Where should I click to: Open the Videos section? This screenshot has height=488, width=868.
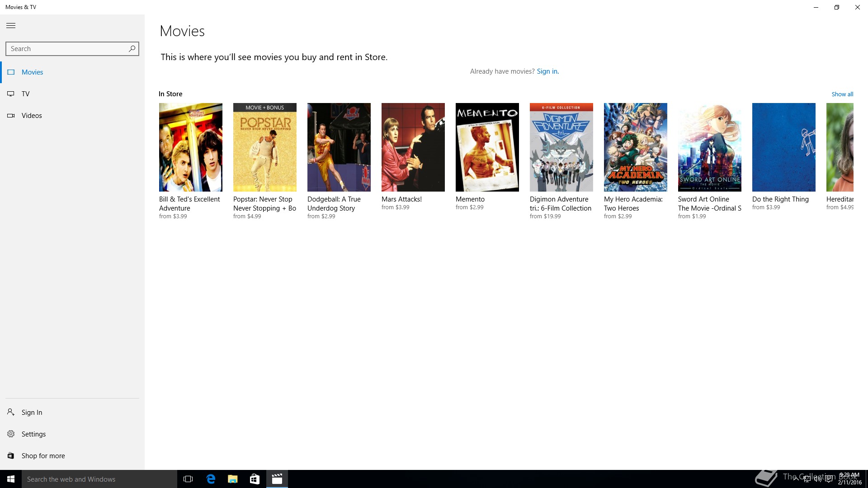(x=72, y=116)
